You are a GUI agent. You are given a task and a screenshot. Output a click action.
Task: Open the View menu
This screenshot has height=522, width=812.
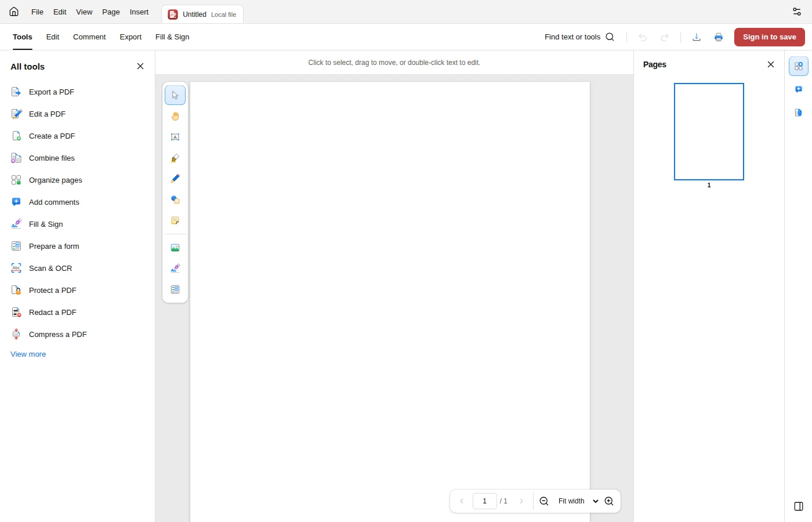point(84,12)
